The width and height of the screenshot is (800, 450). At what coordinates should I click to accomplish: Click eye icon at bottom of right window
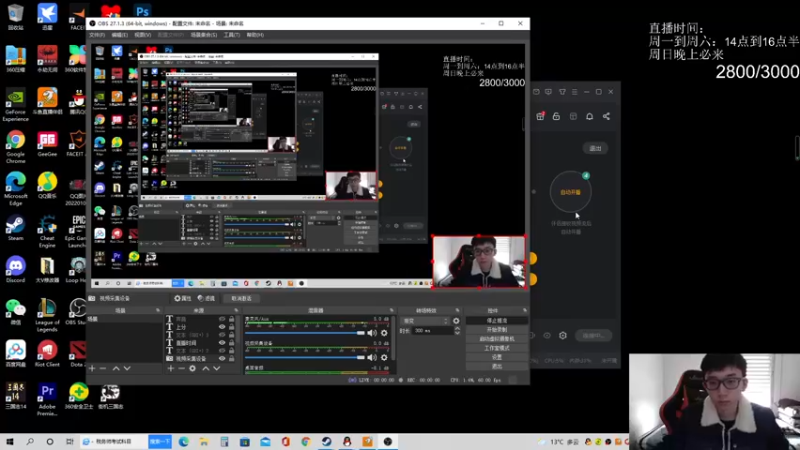pos(547,335)
